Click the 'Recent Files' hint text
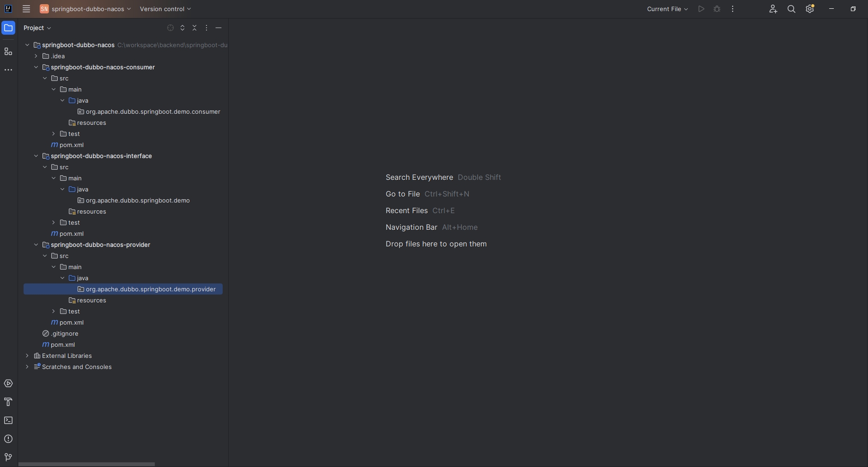 click(407, 210)
